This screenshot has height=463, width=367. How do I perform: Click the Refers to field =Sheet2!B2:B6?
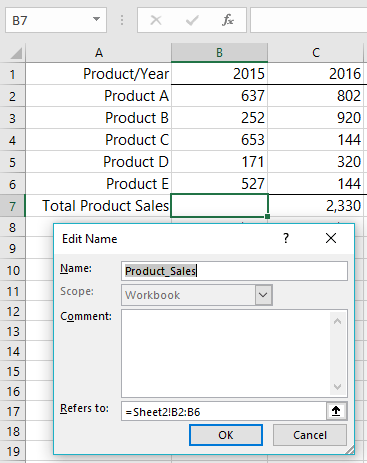(x=224, y=412)
